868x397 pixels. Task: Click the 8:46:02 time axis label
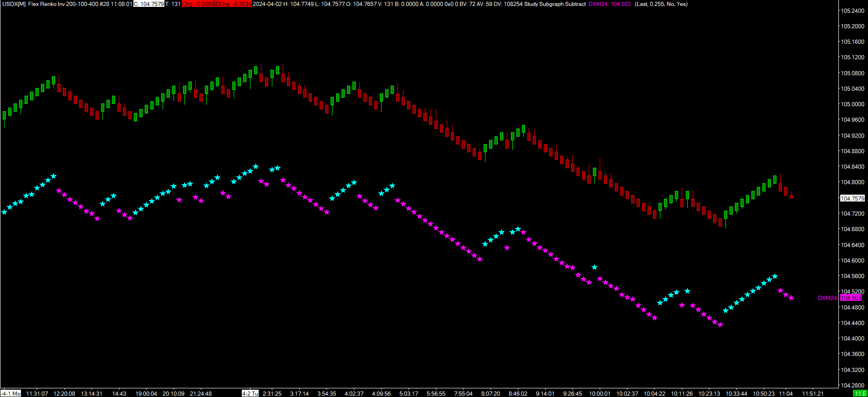click(518, 393)
